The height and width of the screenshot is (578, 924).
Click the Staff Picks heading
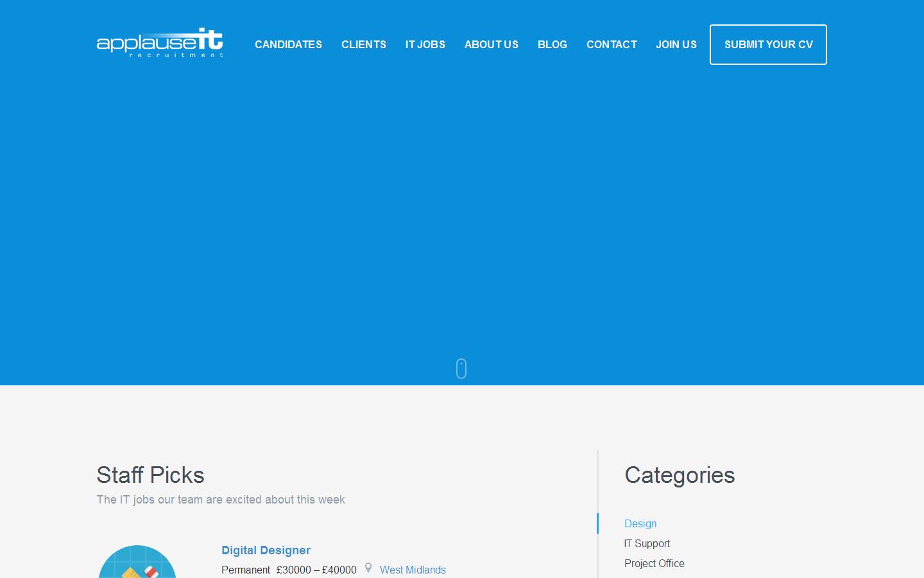tap(150, 475)
